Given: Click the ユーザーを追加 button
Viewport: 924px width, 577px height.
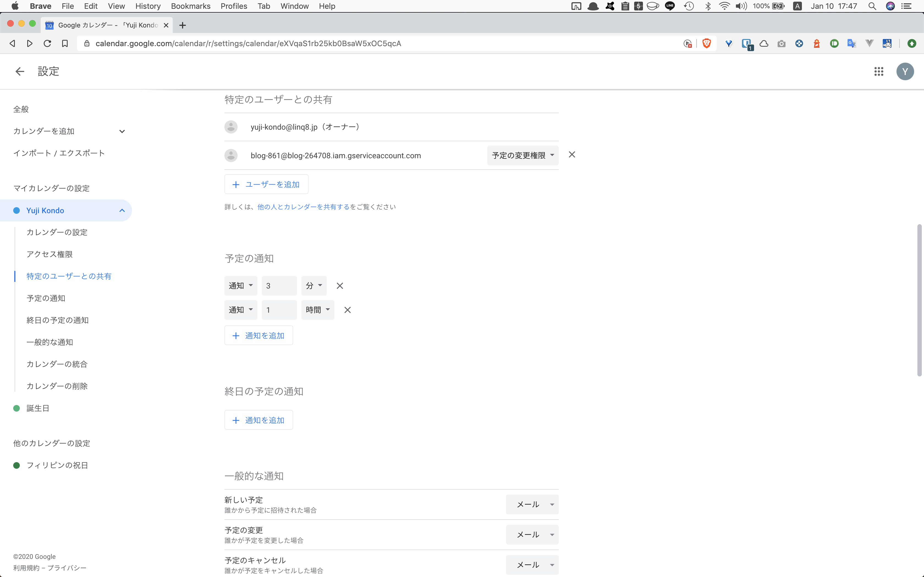Looking at the screenshot, I should coord(266,184).
